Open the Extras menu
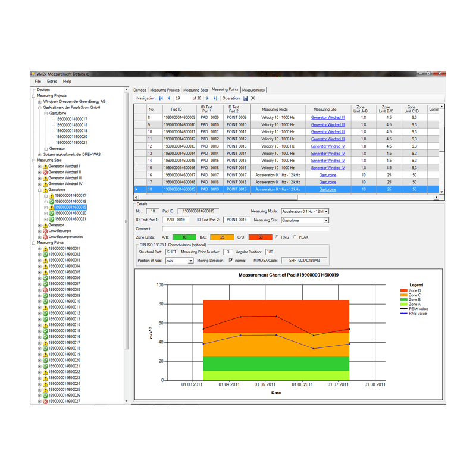 [52, 81]
